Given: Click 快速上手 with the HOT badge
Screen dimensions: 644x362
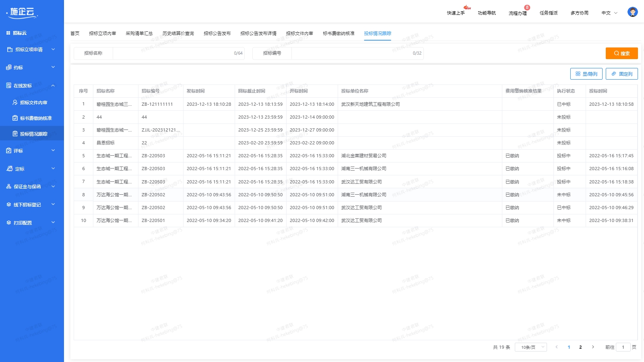Looking at the screenshot, I should pyautogui.click(x=456, y=13).
